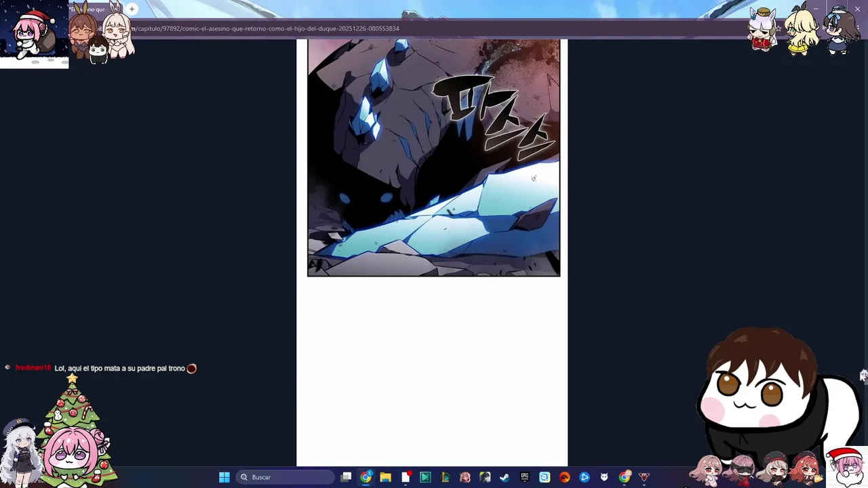Viewport: 868px width, 488px height.
Task: Open Battle.net from the taskbar
Action: [x=585, y=477]
